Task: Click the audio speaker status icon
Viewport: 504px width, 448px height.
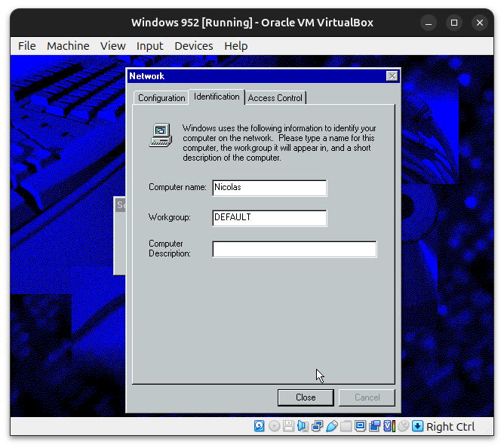Action: (303, 426)
